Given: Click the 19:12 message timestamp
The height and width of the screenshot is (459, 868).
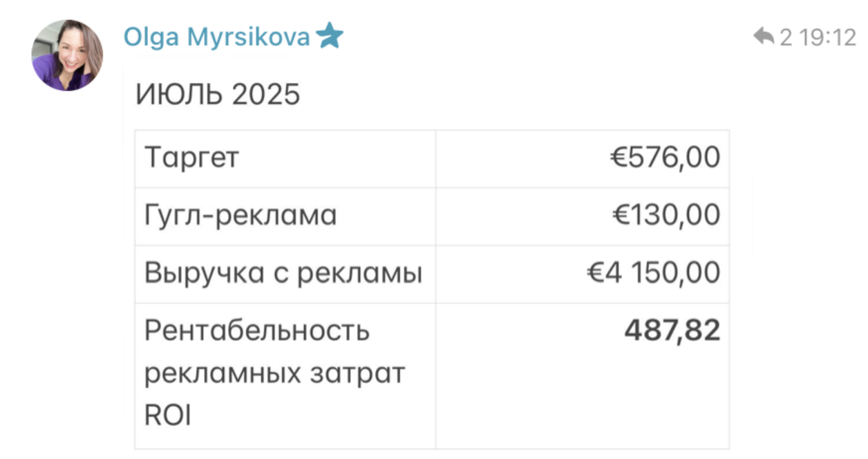Looking at the screenshot, I should [x=829, y=37].
